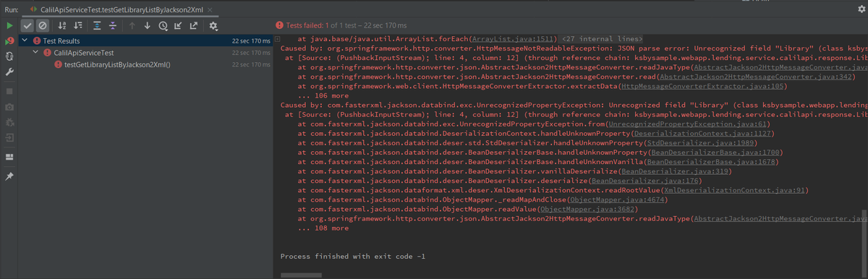Click the wrench icon in the Run sidebar
Screen dimensions: 868x279
[x=9, y=72]
